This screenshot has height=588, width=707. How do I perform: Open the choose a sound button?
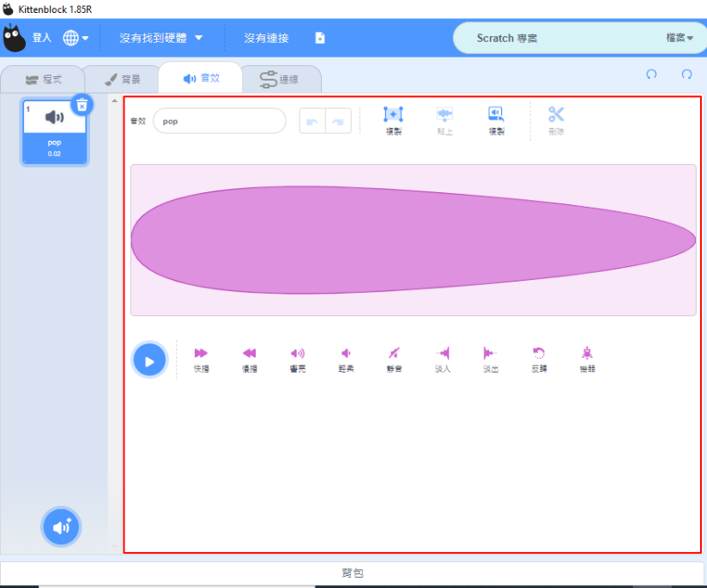[61, 527]
